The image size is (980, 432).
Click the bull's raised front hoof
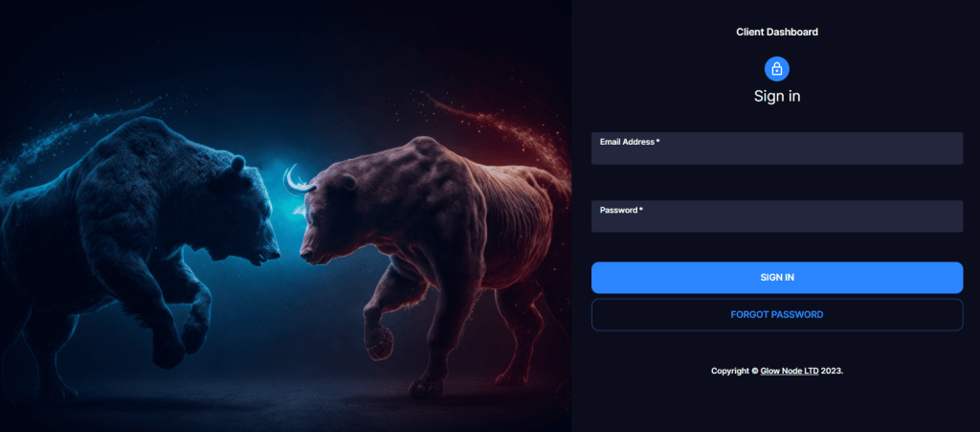pyautogui.click(x=379, y=344)
